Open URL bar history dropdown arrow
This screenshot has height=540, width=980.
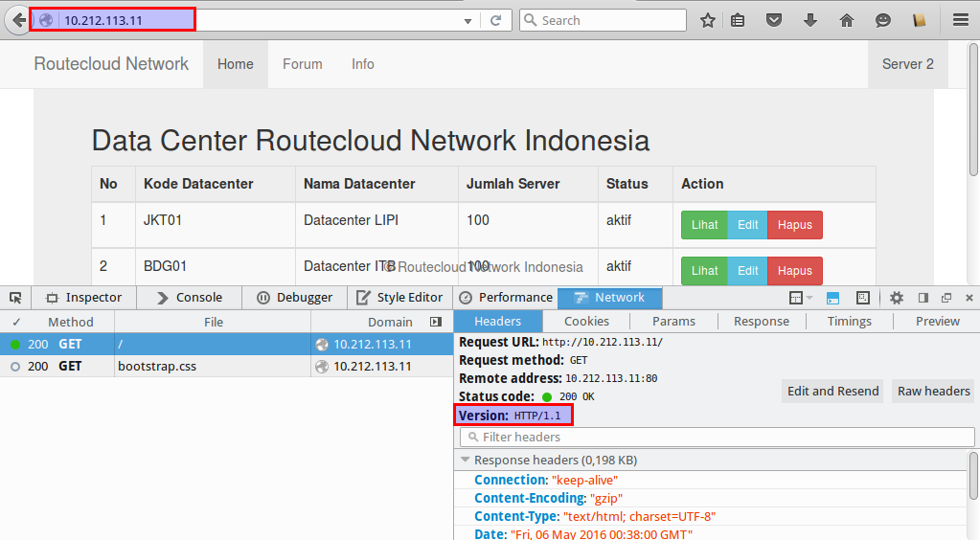point(467,21)
